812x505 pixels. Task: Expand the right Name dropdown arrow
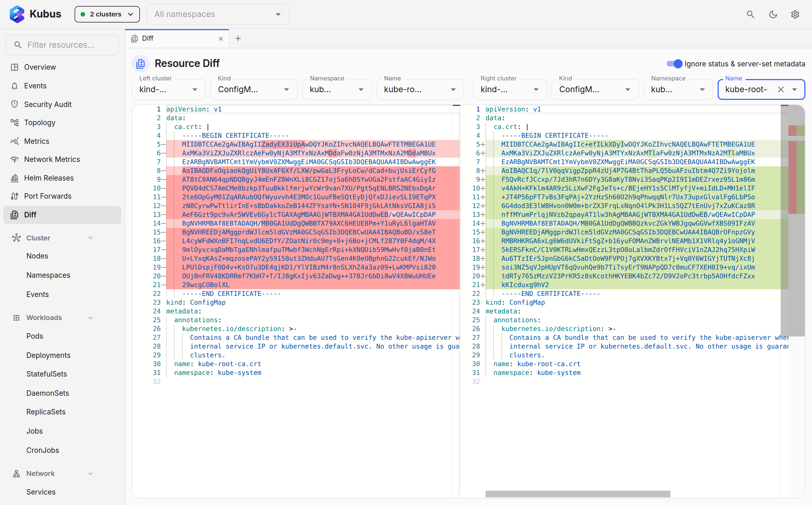point(795,89)
